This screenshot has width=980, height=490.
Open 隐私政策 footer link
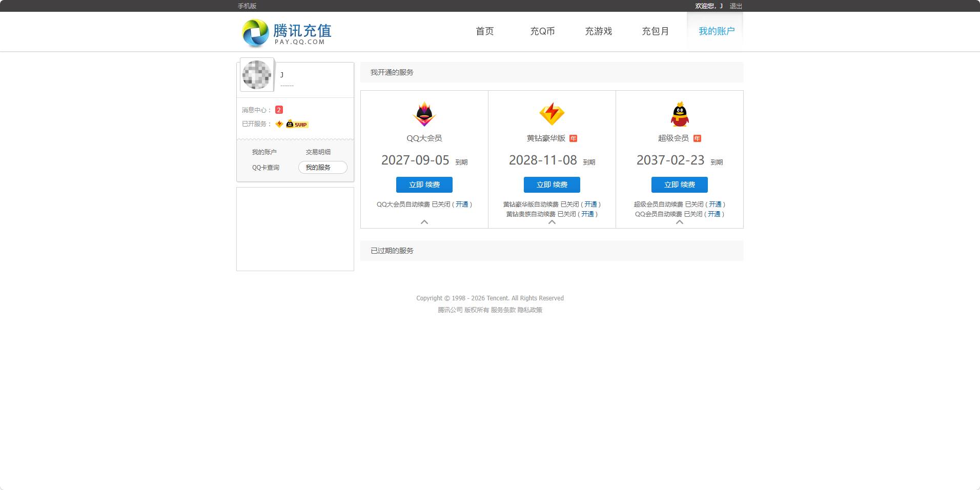click(530, 310)
